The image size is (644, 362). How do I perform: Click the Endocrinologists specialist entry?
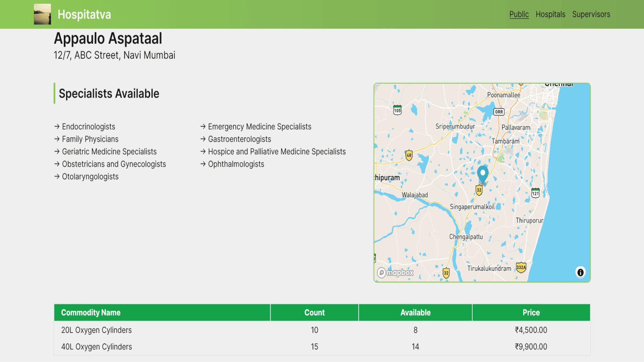click(89, 127)
